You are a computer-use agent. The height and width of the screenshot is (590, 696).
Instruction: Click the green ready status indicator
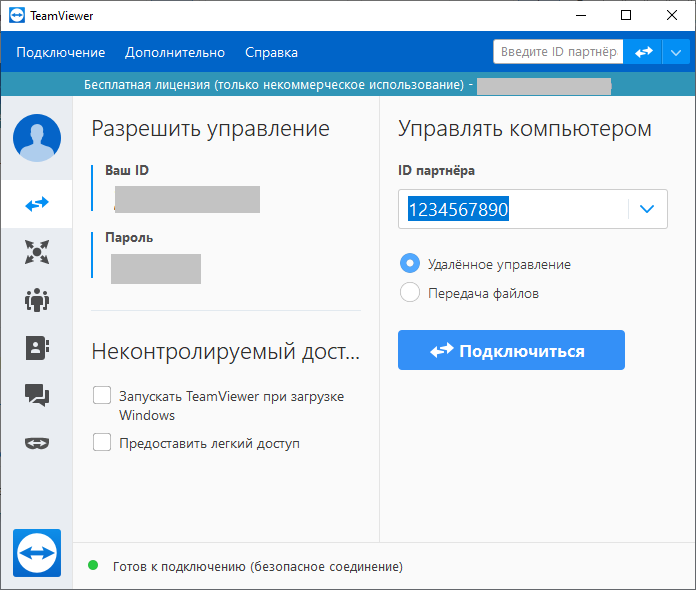click(x=93, y=565)
